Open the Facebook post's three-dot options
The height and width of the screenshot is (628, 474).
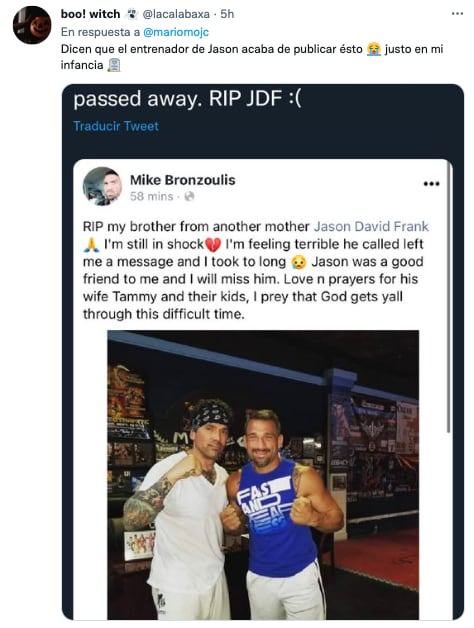coord(432,184)
